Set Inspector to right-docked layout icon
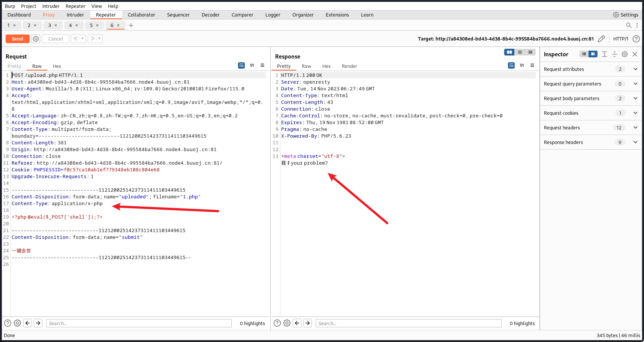 point(593,54)
